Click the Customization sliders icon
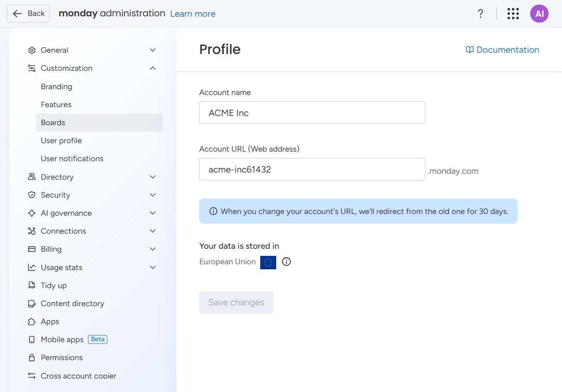Screen dimensions: 562x392 [31, 68]
